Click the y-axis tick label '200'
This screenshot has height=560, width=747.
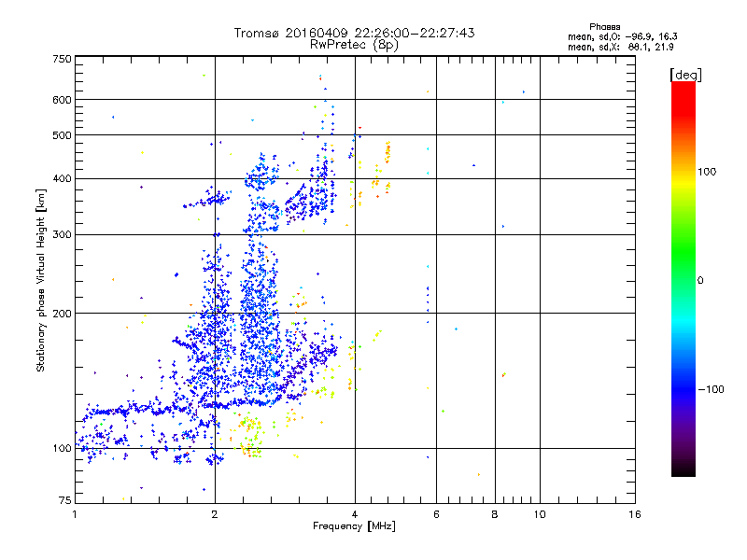[x=63, y=314]
